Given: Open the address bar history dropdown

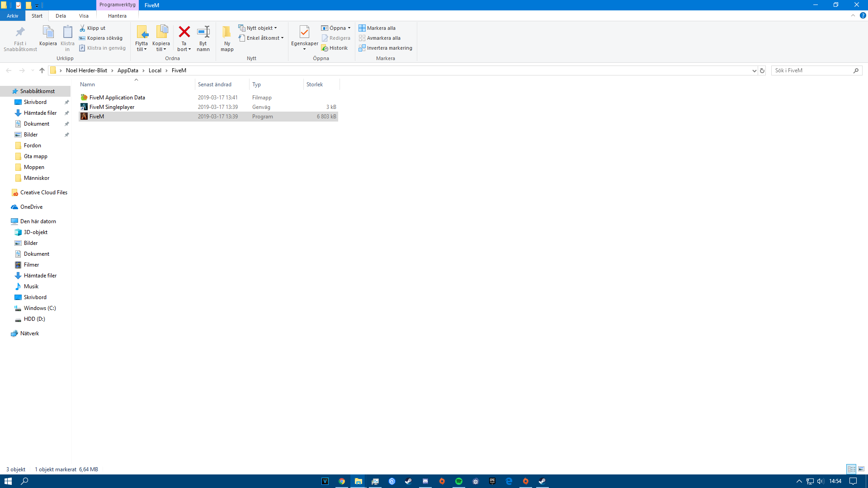Looking at the screenshot, I should pos(754,70).
